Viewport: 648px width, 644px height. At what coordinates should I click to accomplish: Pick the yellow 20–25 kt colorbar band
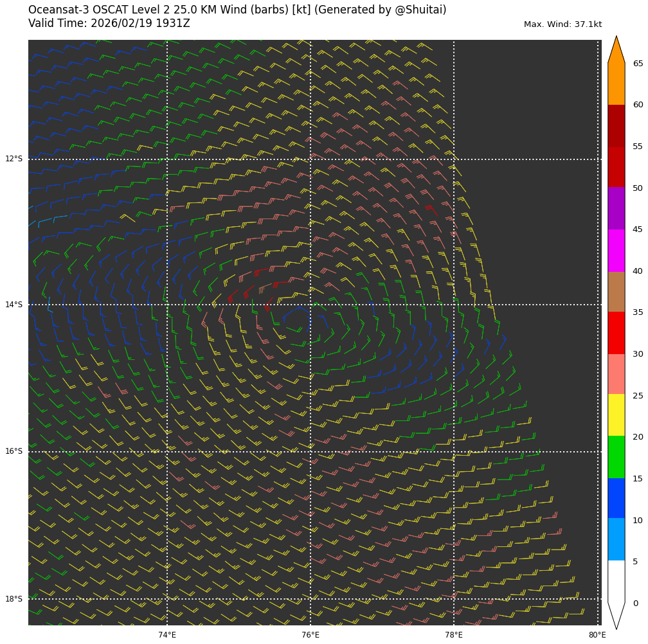616,415
